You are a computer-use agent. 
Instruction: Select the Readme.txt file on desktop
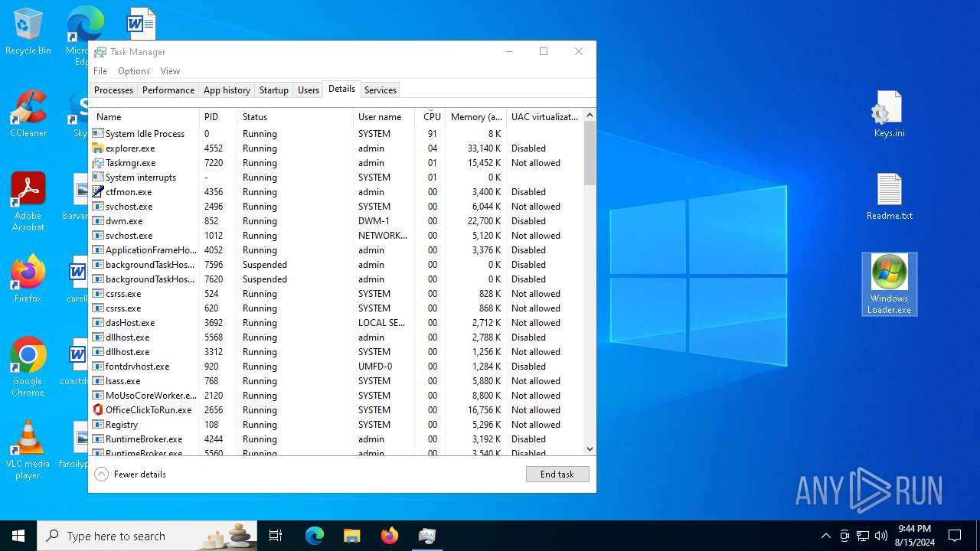click(889, 197)
